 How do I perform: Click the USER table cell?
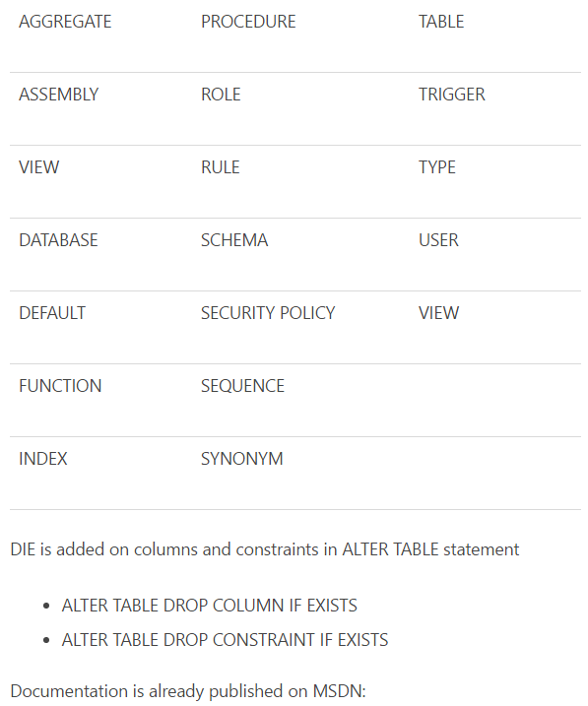438,240
